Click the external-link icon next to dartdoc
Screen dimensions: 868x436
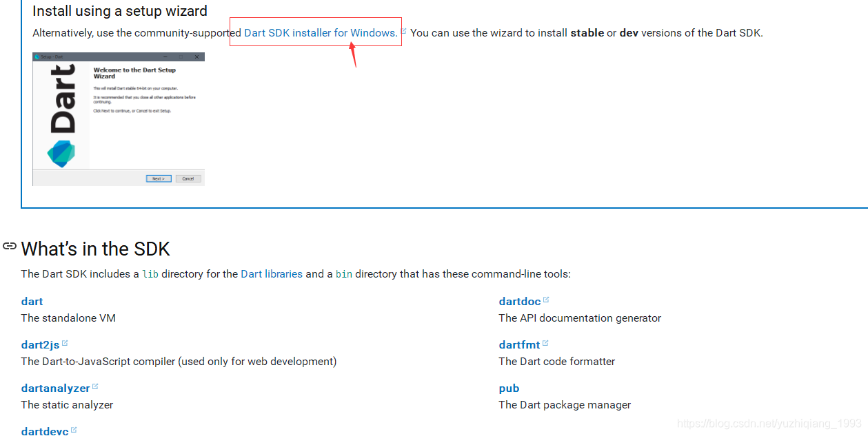tap(546, 300)
